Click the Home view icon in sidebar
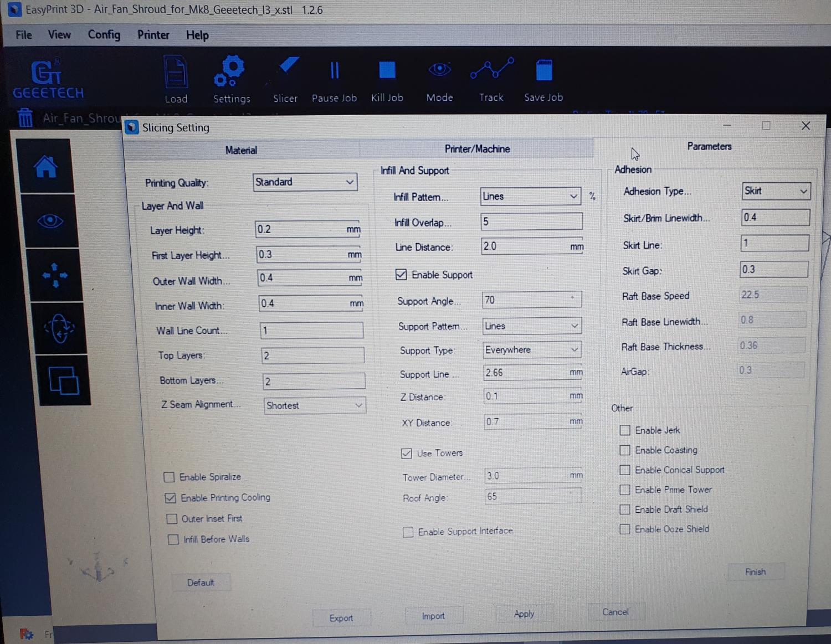 point(45,166)
